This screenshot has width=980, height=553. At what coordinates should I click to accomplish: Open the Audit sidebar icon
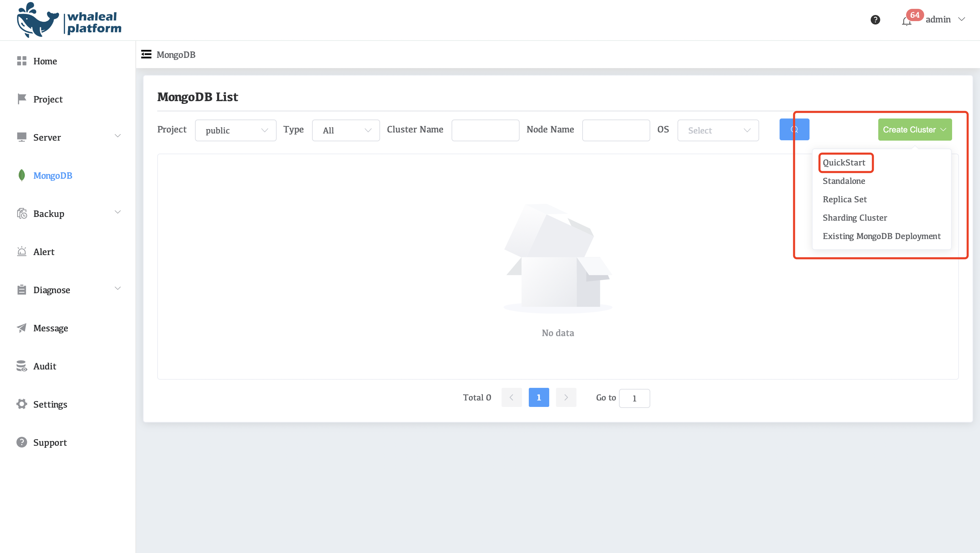pyautogui.click(x=22, y=366)
